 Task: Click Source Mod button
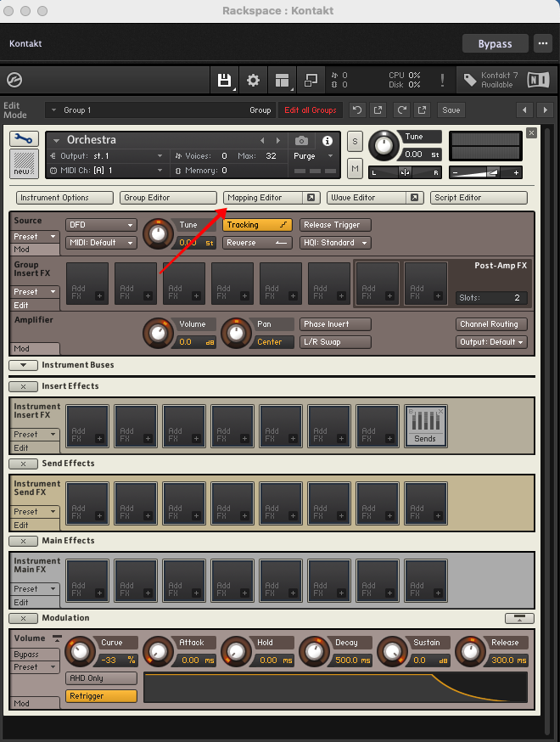click(x=35, y=250)
